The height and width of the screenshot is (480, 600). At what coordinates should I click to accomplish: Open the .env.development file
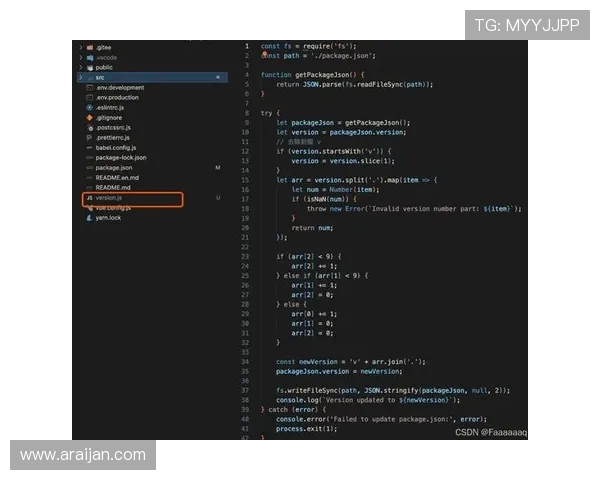pos(119,87)
